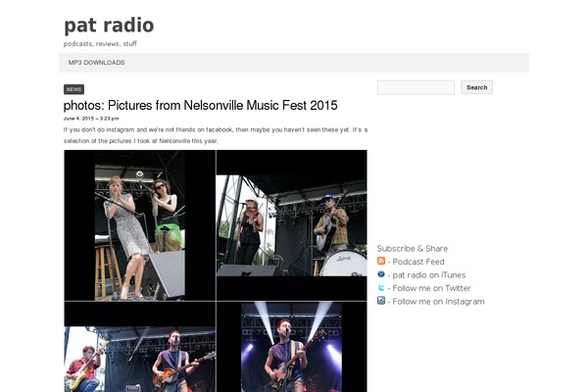Click the Twitter bird icon
This screenshot has width=588, height=392.
click(x=381, y=288)
